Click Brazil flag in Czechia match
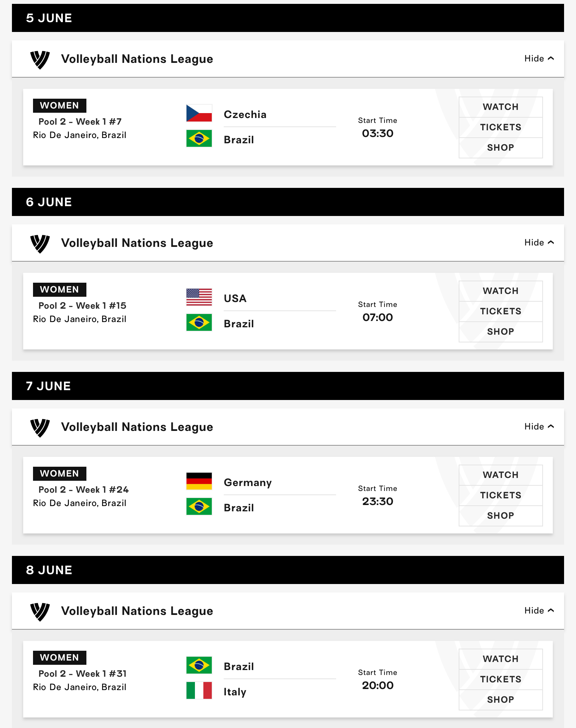The image size is (576, 728). point(199,138)
